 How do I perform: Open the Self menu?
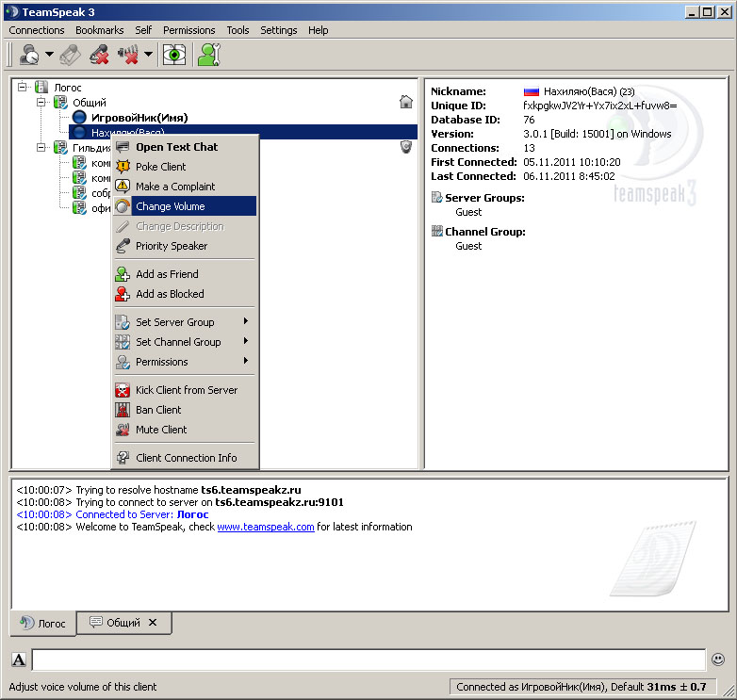[x=143, y=30]
